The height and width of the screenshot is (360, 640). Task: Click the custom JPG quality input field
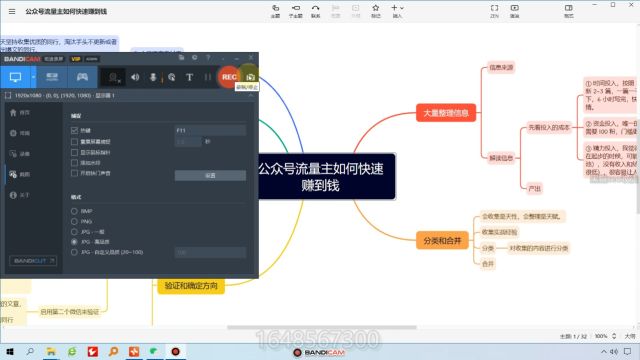click(x=210, y=253)
